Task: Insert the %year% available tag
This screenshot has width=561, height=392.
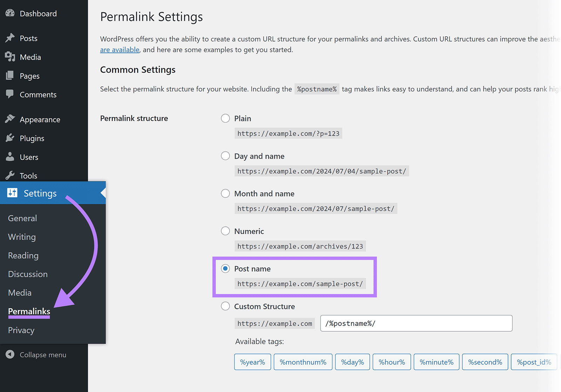Action: [x=252, y=362]
